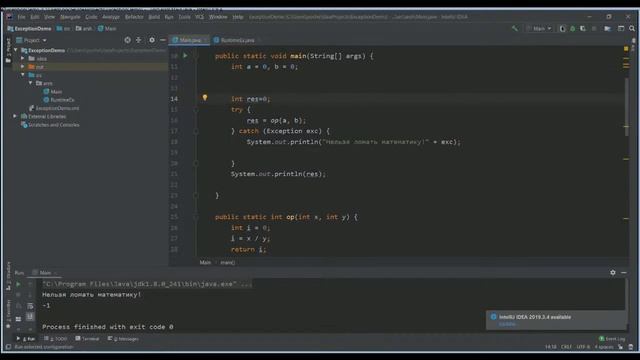The height and width of the screenshot is (360, 640).
Task: Click the yellow lightbulb intention icon
Action: click(205, 98)
